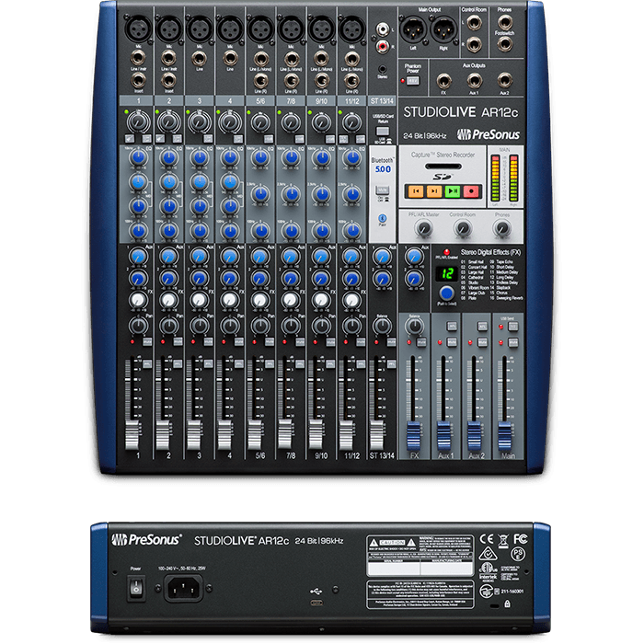This screenshot has width=644, height=644.
Task: Select the rear IEC power inlet
Action: click(x=184, y=588)
